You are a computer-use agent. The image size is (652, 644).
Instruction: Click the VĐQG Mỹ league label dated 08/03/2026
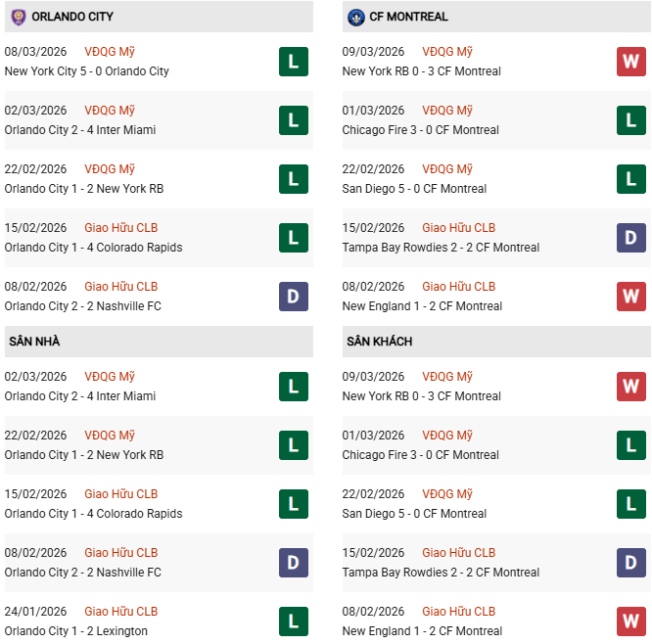110,52
